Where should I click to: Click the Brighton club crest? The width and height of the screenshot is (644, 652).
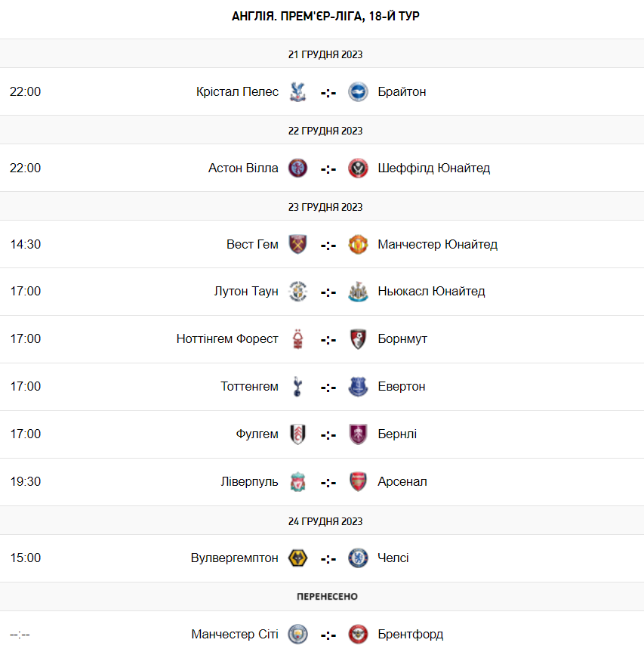358,92
